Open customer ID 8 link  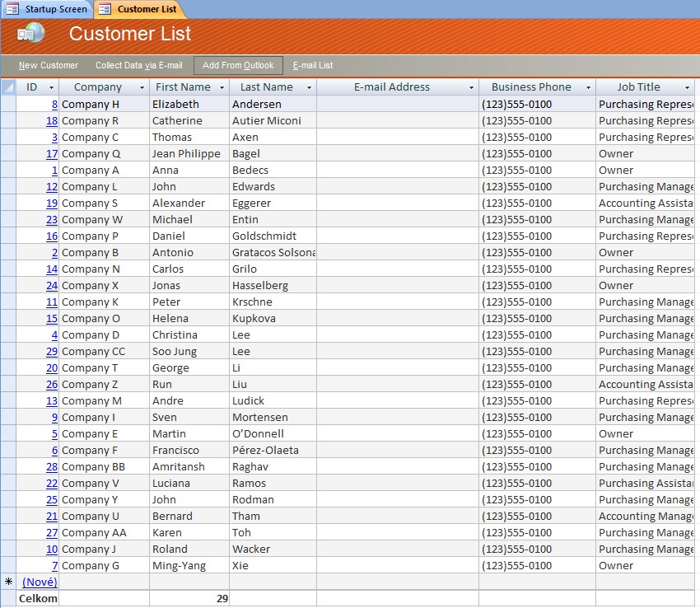coord(54,104)
